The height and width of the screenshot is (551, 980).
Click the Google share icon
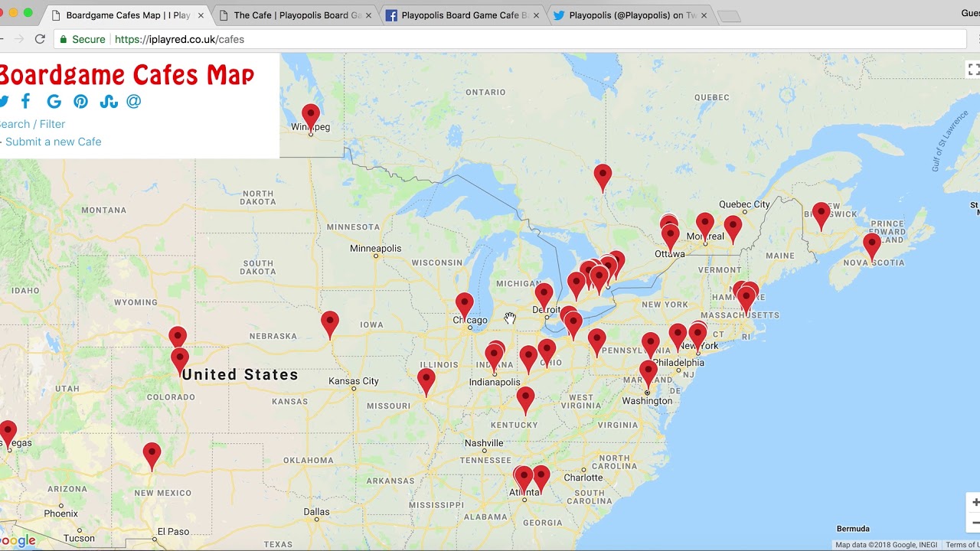tap(54, 102)
